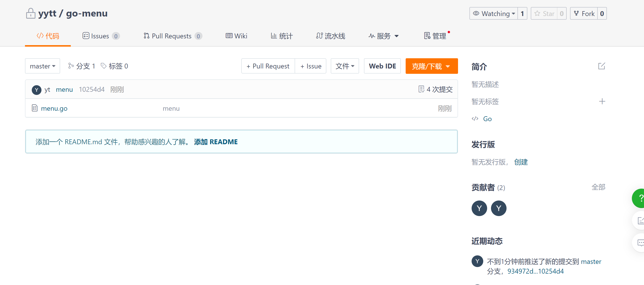Click the plus icon to add tags
This screenshot has width=644, height=285.
click(x=602, y=101)
